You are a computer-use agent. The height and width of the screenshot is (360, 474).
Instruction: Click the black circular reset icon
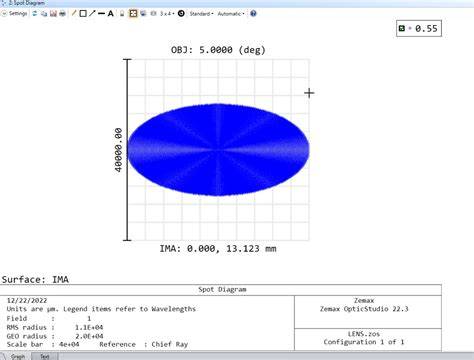pos(181,14)
